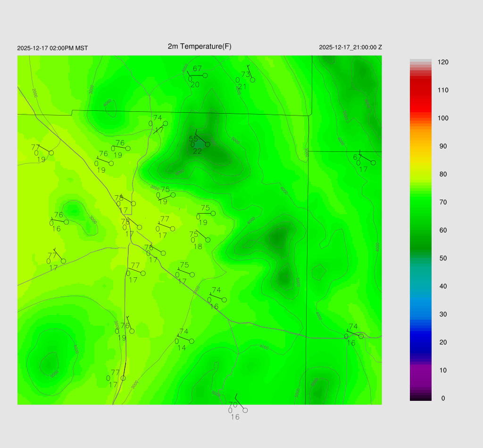Click the 02:00PM MST local timestamp
This screenshot has width=483, height=448.
52,48
